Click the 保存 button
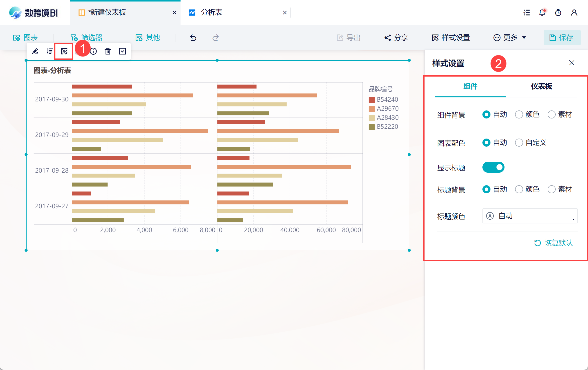 point(562,38)
